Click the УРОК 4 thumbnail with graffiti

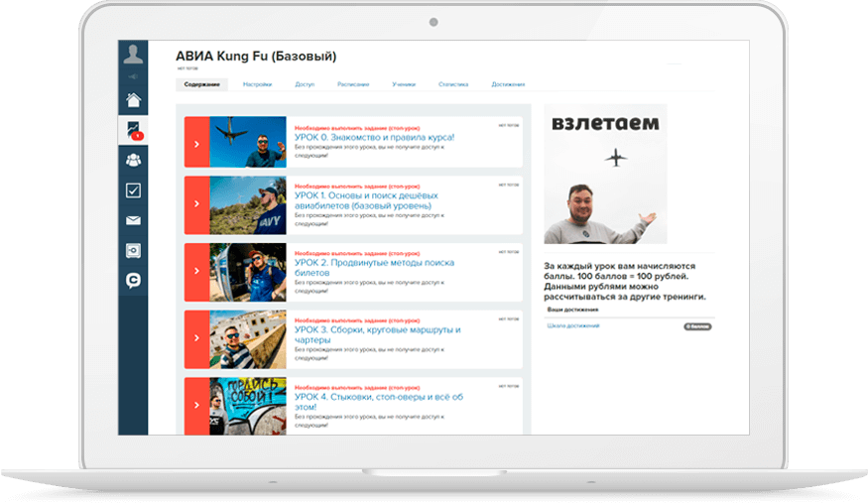(248, 406)
